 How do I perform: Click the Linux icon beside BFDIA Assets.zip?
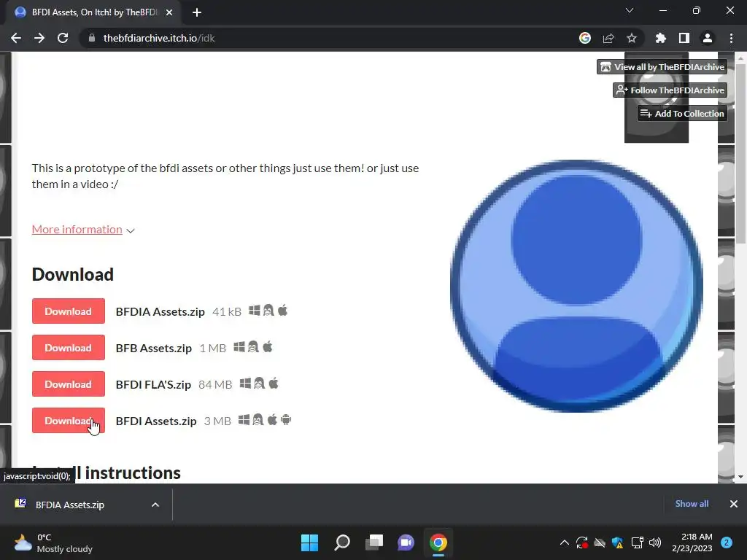(x=268, y=311)
